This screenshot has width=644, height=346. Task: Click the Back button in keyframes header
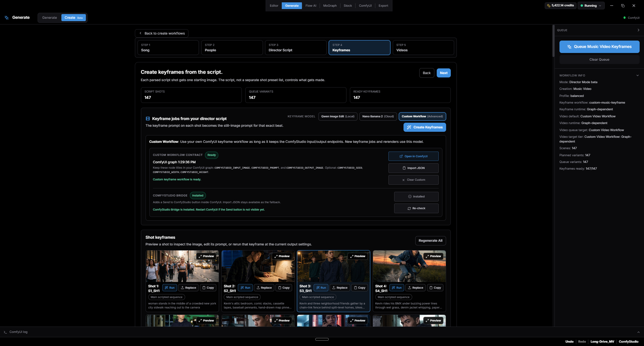coord(427,73)
